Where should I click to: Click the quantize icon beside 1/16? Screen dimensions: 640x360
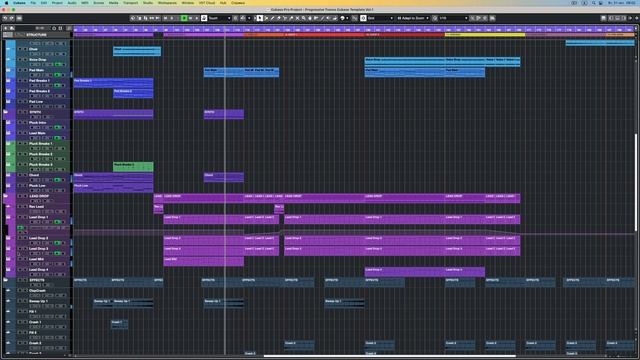[x=435, y=18]
